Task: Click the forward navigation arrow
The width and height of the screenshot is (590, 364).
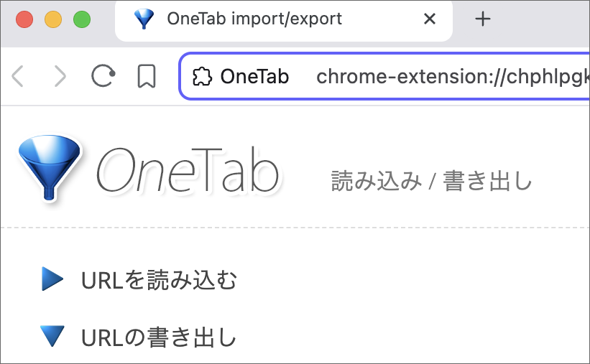Action: [x=60, y=76]
